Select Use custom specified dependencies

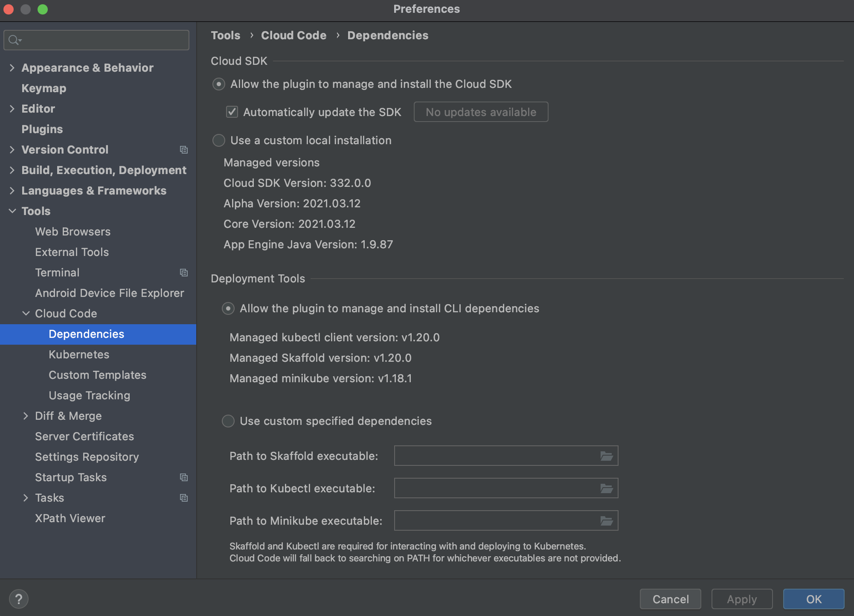coord(228,420)
